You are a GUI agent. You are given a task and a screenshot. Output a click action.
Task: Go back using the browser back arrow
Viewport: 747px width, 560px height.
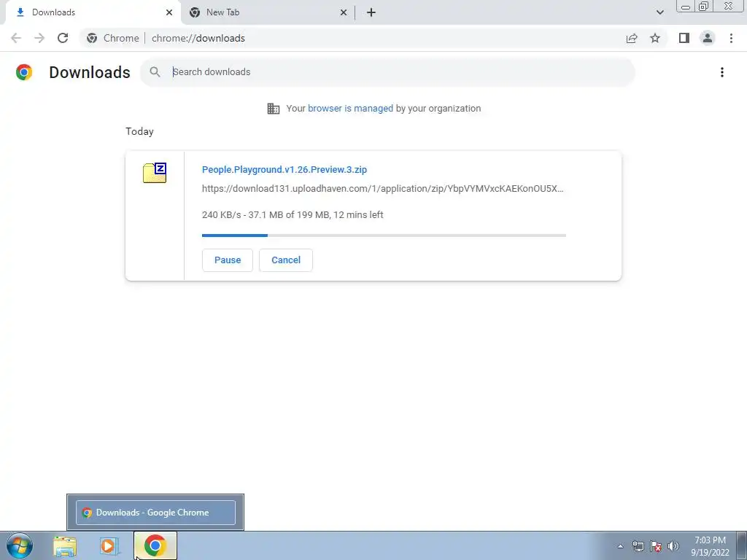16,38
